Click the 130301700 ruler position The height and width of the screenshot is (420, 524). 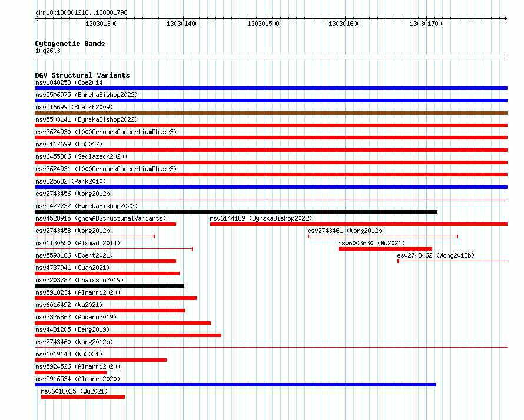click(x=426, y=24)
